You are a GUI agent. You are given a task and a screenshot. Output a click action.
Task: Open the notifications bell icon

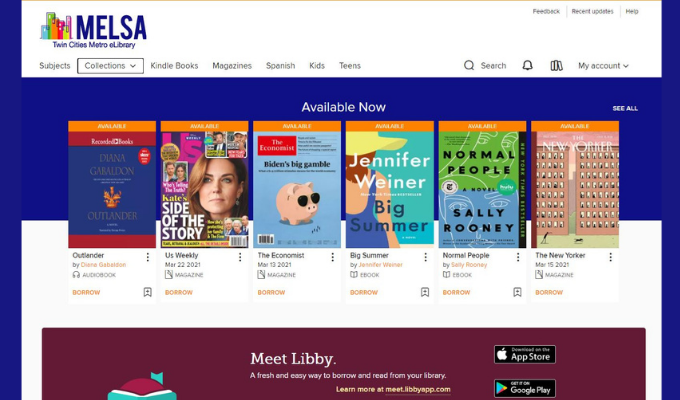tap(527, 66)
